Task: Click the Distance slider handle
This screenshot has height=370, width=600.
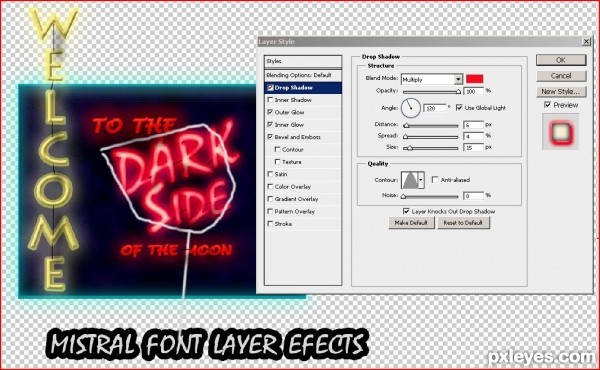Action: point(406,126)
